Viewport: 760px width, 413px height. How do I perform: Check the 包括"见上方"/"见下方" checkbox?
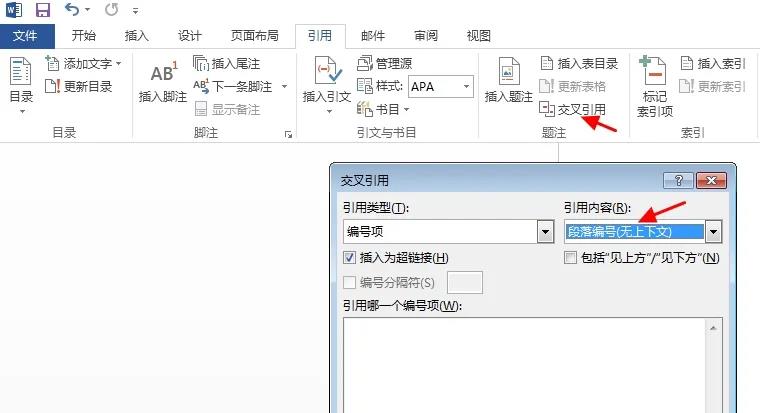pos(570,257)
